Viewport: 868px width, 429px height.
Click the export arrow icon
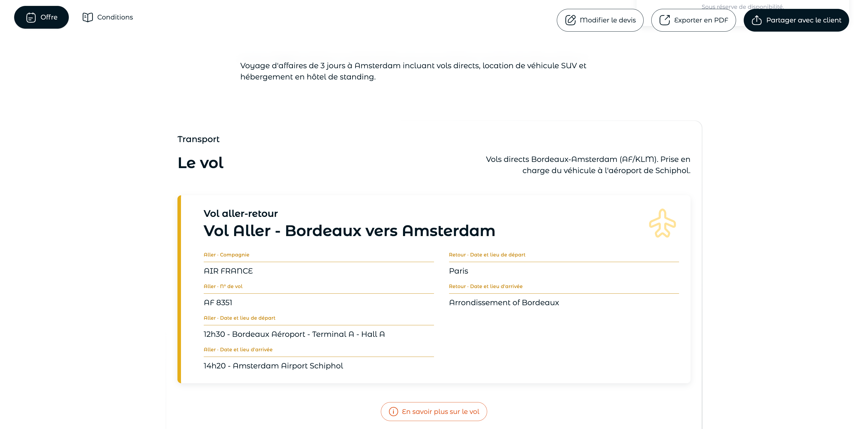tap(665, 20)
